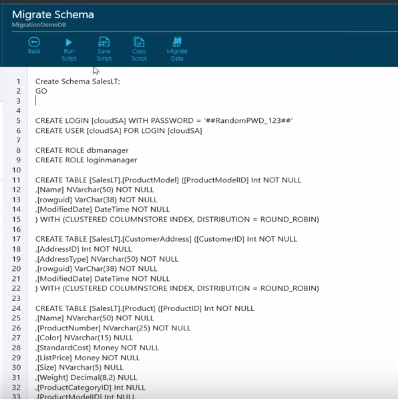The width and height of the screenshot is (398, 399).
Task: Select the CREATE LOGIN [cloudSA] line
Action: pyautogui.click(x=164, y=121)
